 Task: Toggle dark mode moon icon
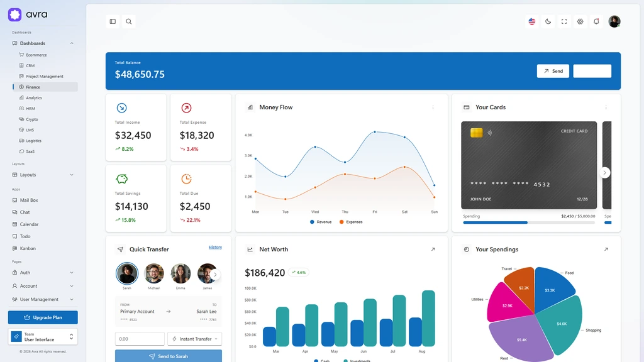548,21
